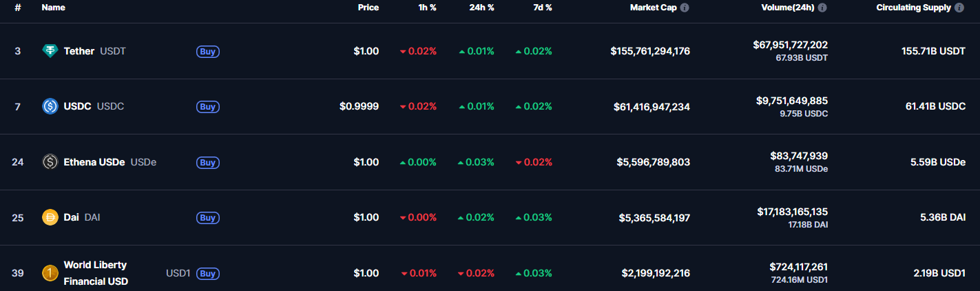
Task: Click the Ethena USDe coin logo
Action: tap(50, 162)
